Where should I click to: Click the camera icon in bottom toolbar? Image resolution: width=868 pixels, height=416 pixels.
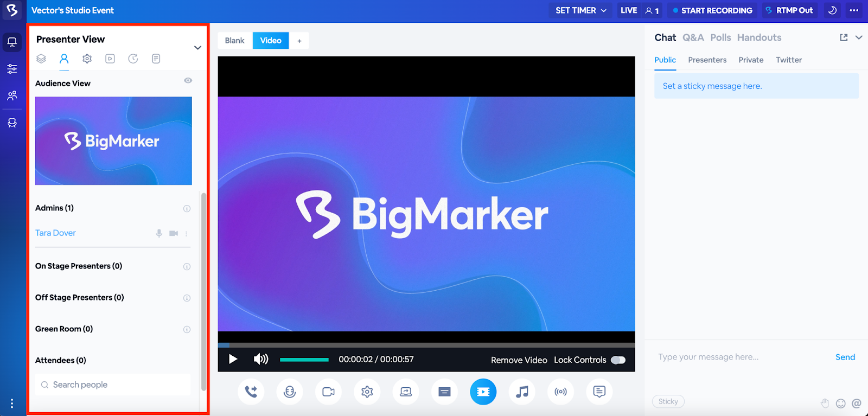328,392
